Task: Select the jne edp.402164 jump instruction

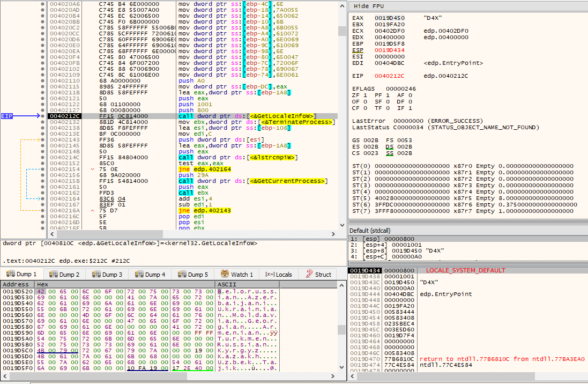Action: (205, 169)
